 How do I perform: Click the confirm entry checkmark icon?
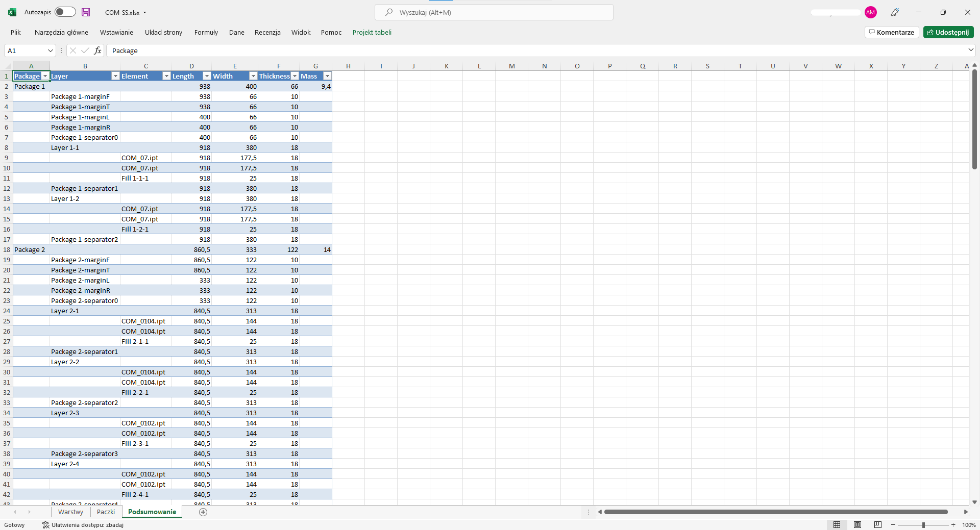(85, 51)
